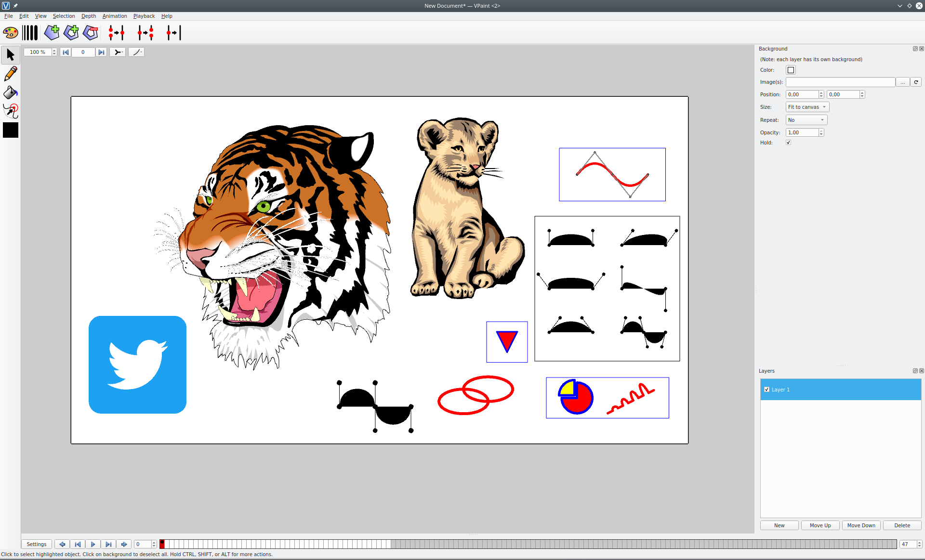Select the Paint bucket tool
The width and height of the screenshot is (925, 560).
pos(11,92)
